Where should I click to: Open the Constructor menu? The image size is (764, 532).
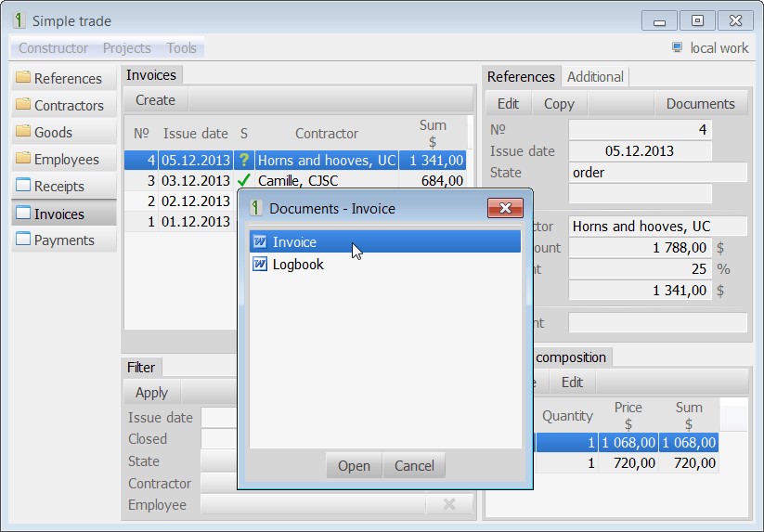point(53,47)
